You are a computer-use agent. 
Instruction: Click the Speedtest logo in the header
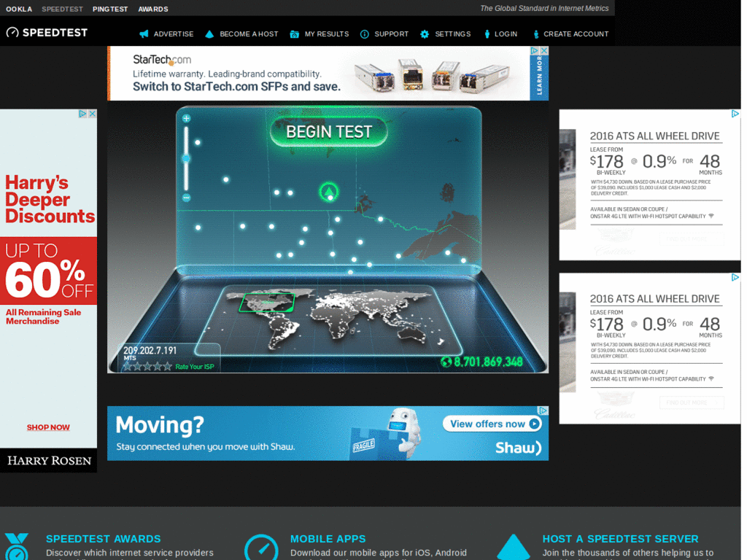tap(47, 33)
